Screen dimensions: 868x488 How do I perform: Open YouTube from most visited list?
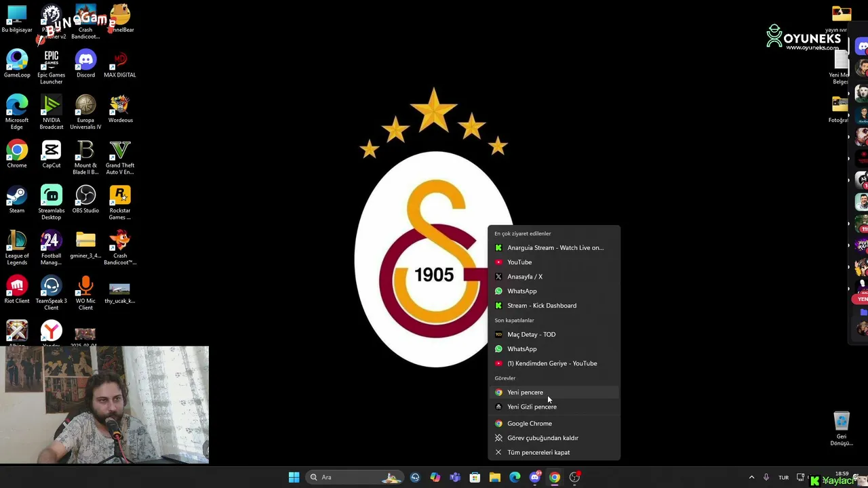tap(554, 262)
